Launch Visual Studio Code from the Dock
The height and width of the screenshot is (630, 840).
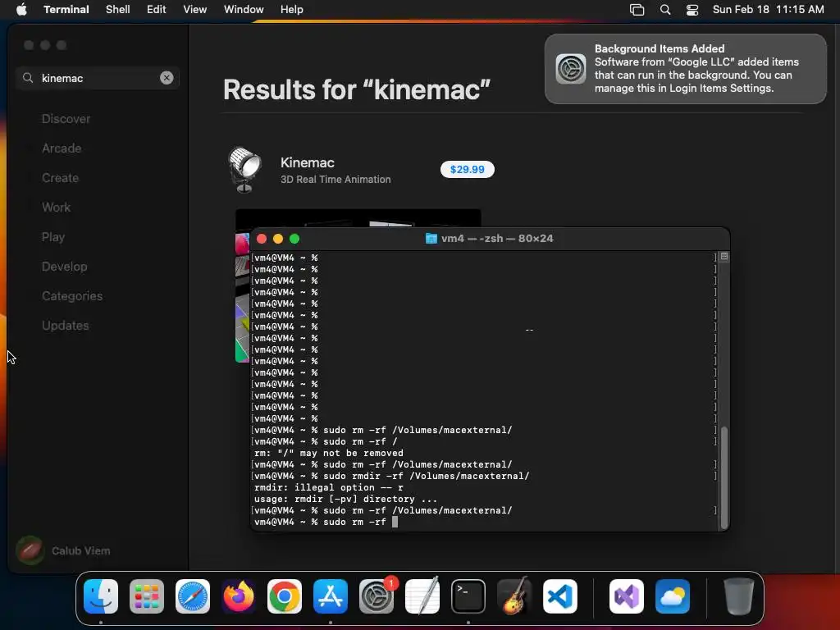pyautogui.click(x=559, y=596)
